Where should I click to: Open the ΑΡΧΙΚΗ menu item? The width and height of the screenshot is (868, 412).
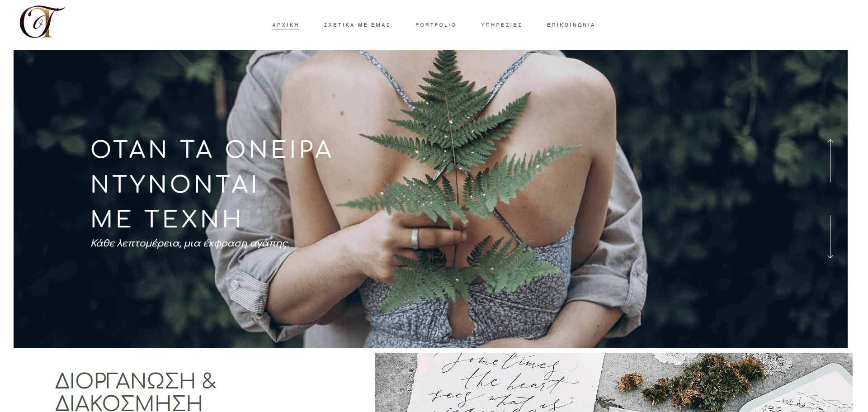(285, 25)
